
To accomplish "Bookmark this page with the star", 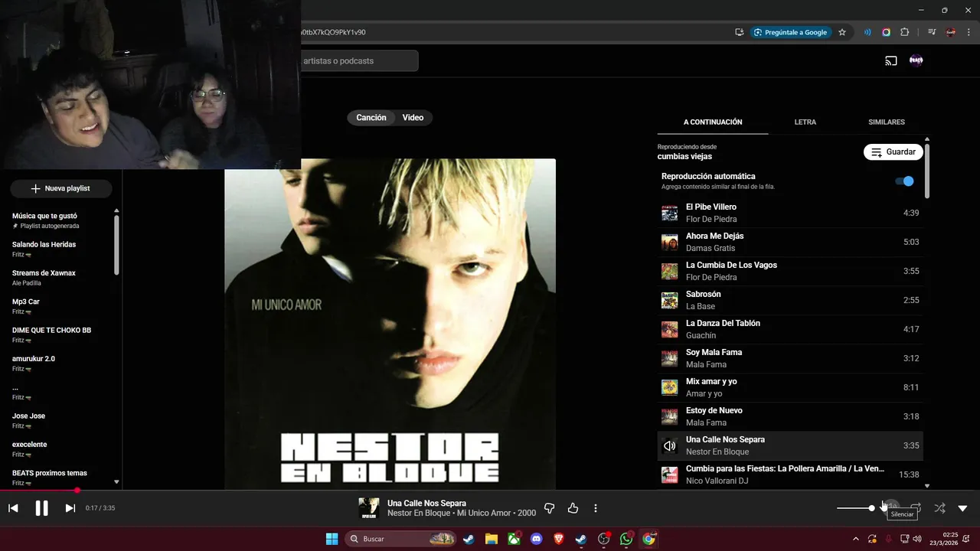I will tap(842, 32).
